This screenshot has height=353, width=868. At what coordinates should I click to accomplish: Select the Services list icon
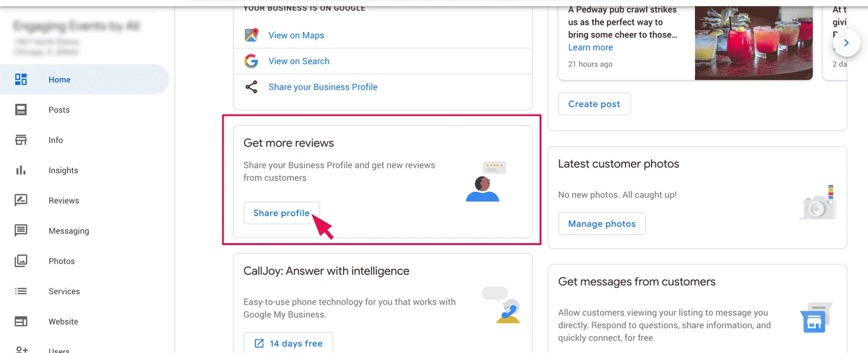pyautogui.click(x=21, y=291)
